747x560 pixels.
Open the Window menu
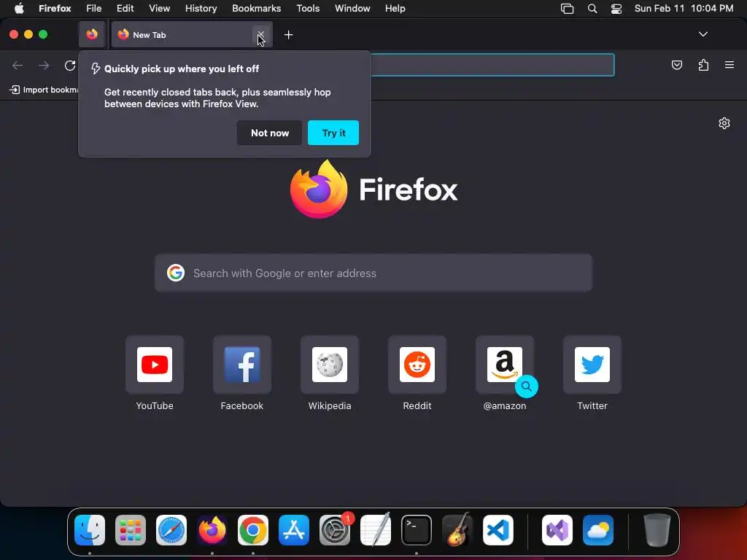pyautogui.click(x=352, y=9)
